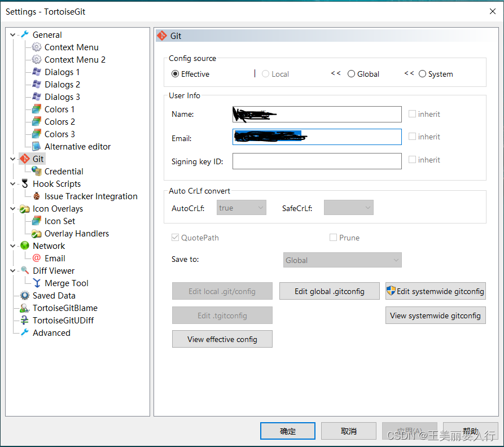Click Edit systemwide gitconfig button
Screen dimensions: 504x447
pyautogui.click(x=436, y=291)
